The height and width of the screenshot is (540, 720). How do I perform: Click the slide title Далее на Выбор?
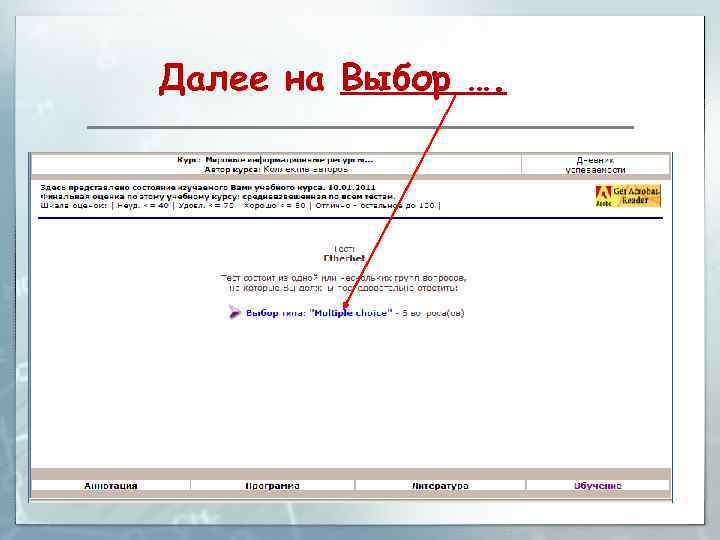[332, 79]
